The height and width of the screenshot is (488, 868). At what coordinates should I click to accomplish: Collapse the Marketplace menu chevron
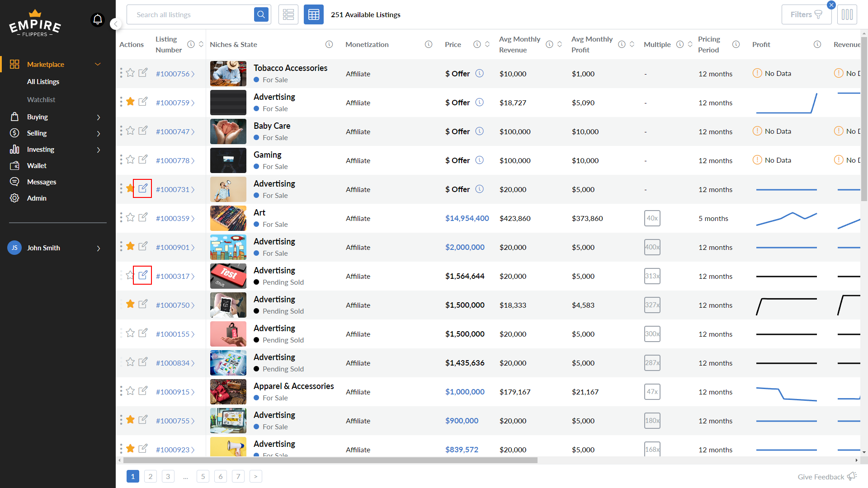[98, 64]
